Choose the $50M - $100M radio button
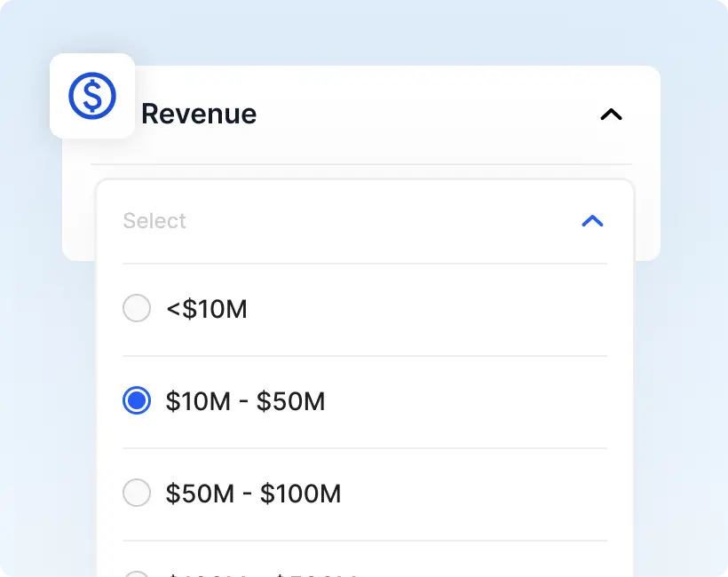This screenshot has height=577, width=728. point(137,493)
